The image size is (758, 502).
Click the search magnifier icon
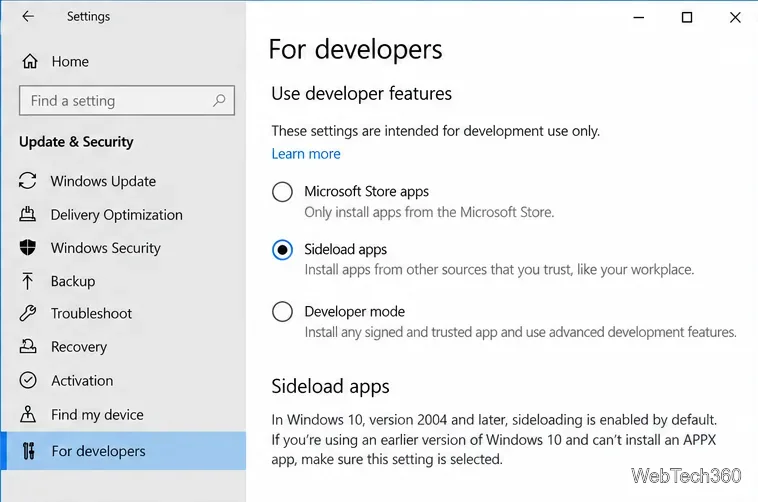pos(219,100)
